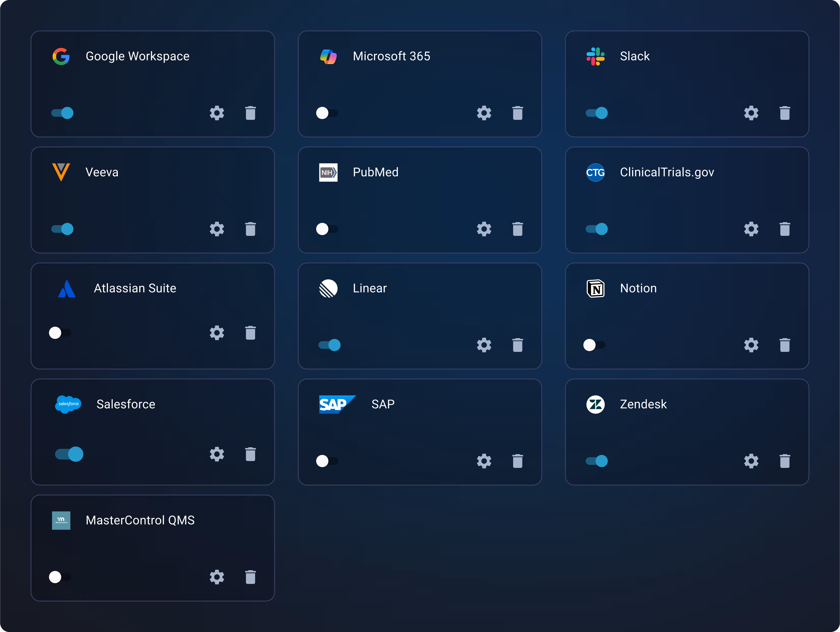840x632 pixels.
Task: Click the PubMed trash icon
Action: 518,229
